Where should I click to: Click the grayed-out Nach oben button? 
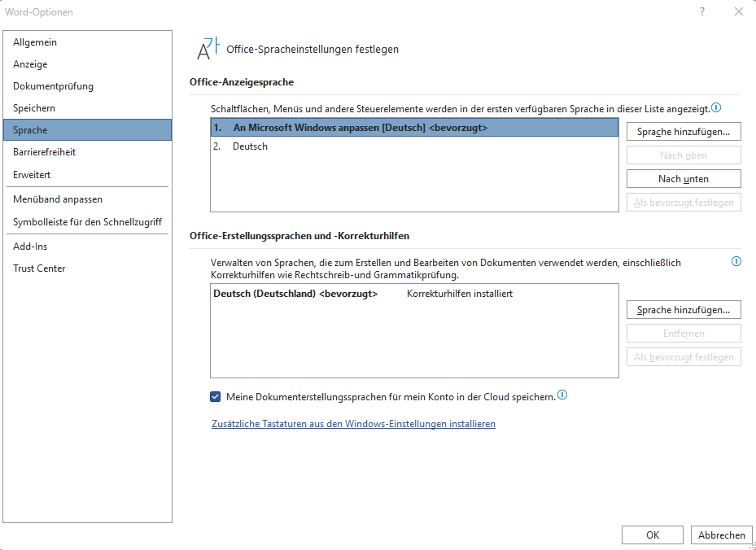683,155
